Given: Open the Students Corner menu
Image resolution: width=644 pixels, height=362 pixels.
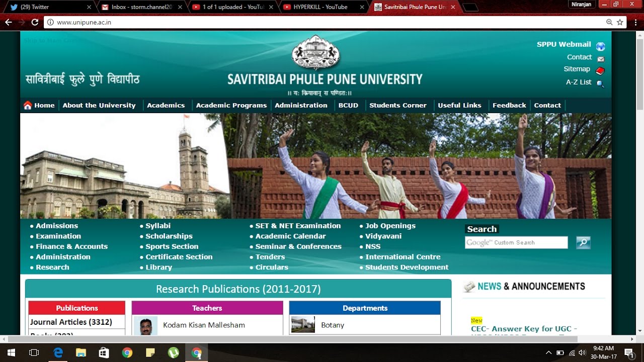Looking at the screenshot, I should click(398, 105).
